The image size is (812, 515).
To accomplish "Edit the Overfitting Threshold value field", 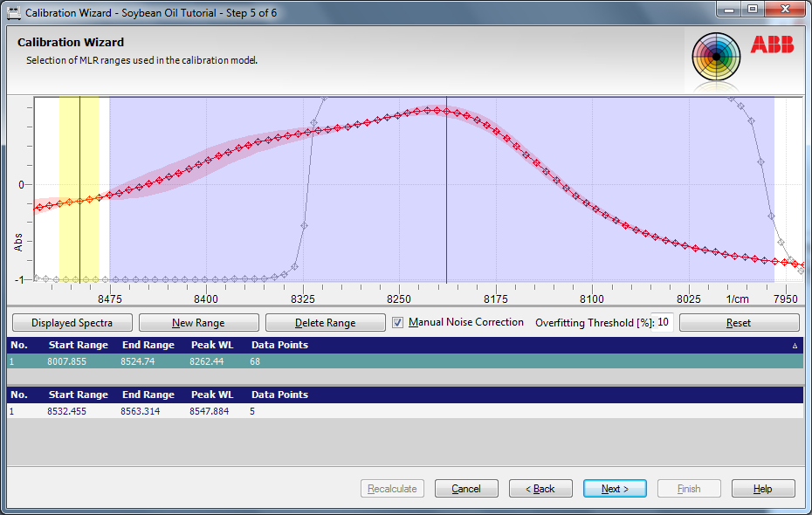I will pos(664,323).
